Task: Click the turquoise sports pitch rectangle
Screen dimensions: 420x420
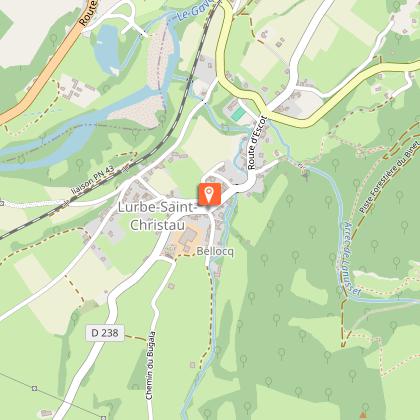Action: (238, 114)
